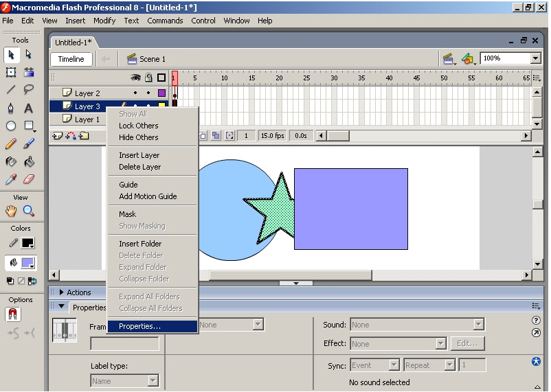This screenshot has width=551, height=392.
Task: Choose the Gradient Transform tool
Action: click(x=28, y=72)
